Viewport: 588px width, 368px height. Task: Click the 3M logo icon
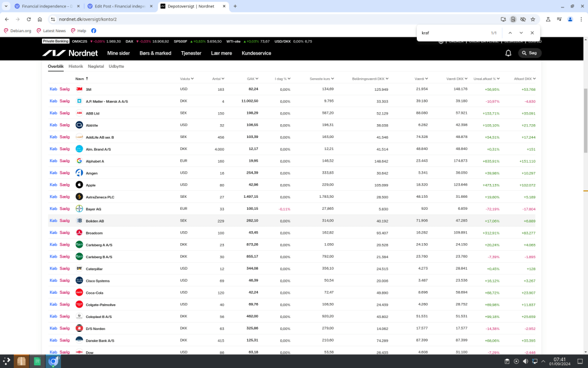pos(79,89)
